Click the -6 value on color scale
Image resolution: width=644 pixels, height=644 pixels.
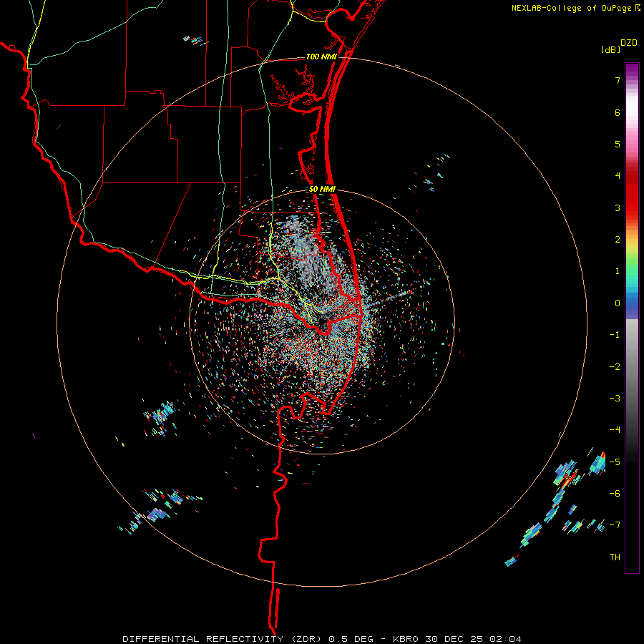tap(615, 494)
